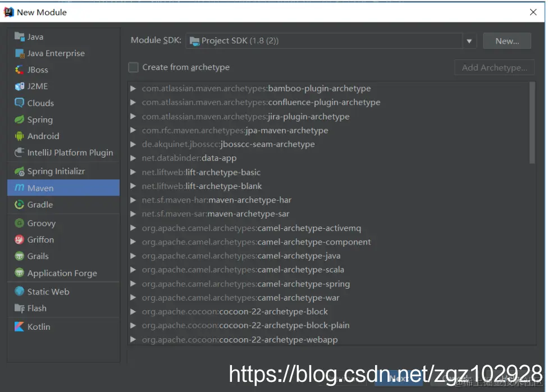Click the Kotlin icon

tap(19, 326)
